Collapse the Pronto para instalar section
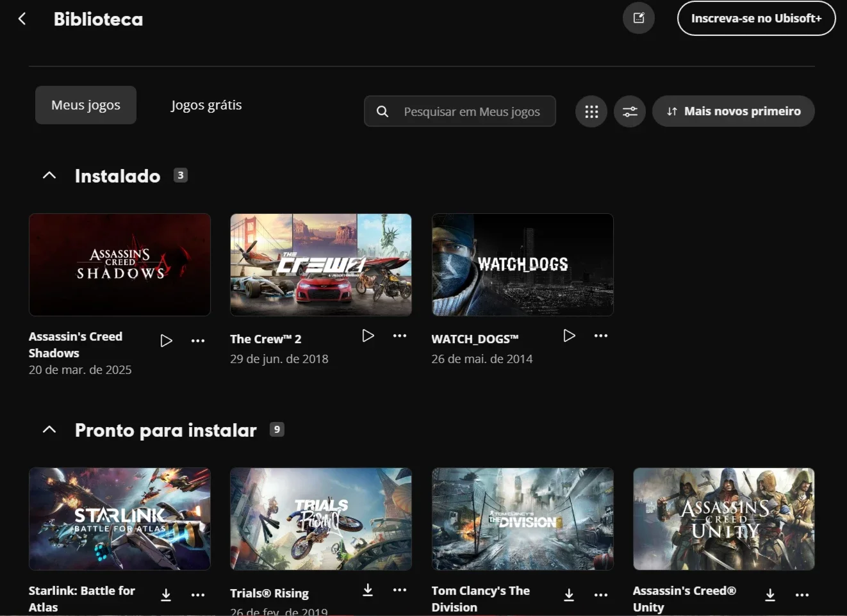The width and height of the screenshot is (847, 616). click(x=49, y=430)
